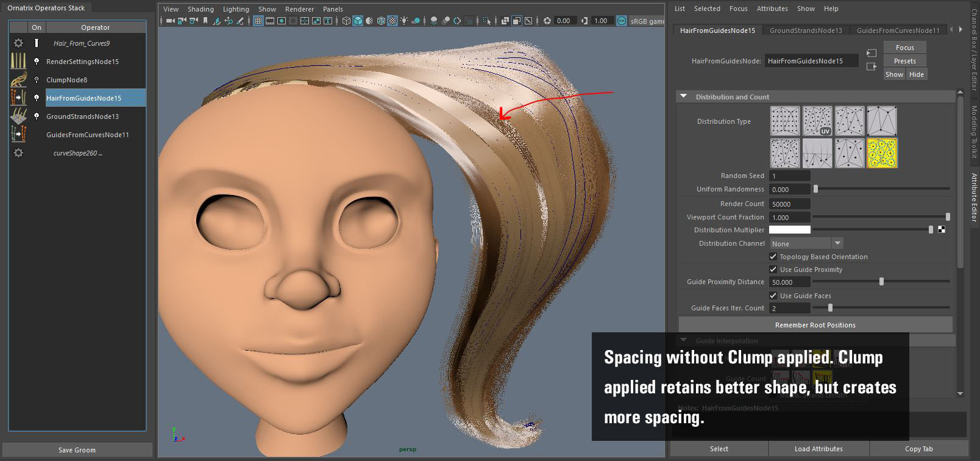The width and height of the screenshot is (980, 461).
Task: Toggle the Use Guide Faces checkbox
Action: point(773,296)
